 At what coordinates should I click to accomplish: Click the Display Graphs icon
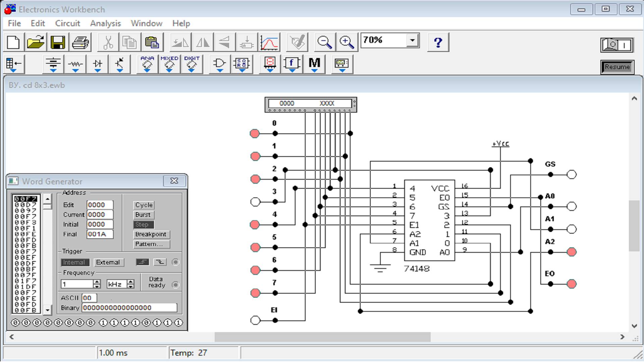click(x=269, y=43)
